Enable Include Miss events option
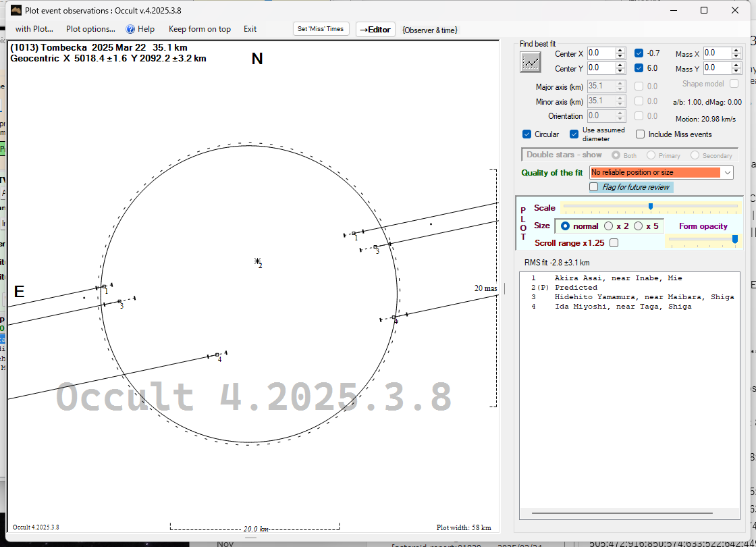This screenshot has width=756, height=547. [641, 134]
